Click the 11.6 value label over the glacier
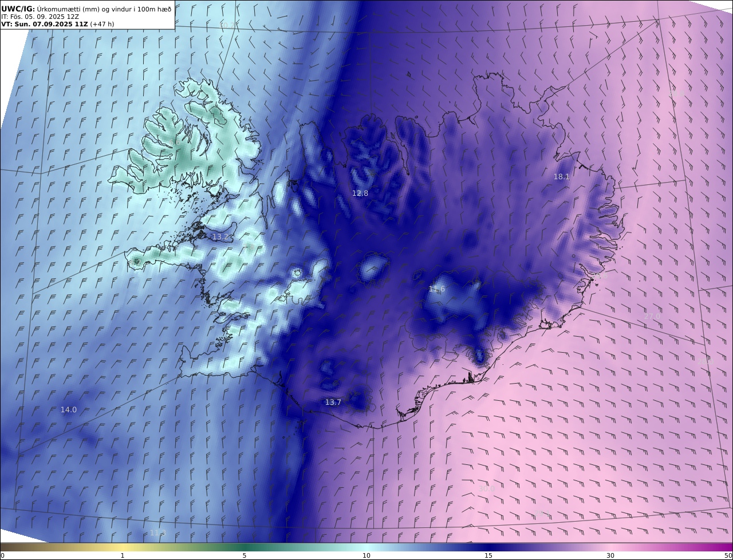733x560 pixels. tap(437, 289)
